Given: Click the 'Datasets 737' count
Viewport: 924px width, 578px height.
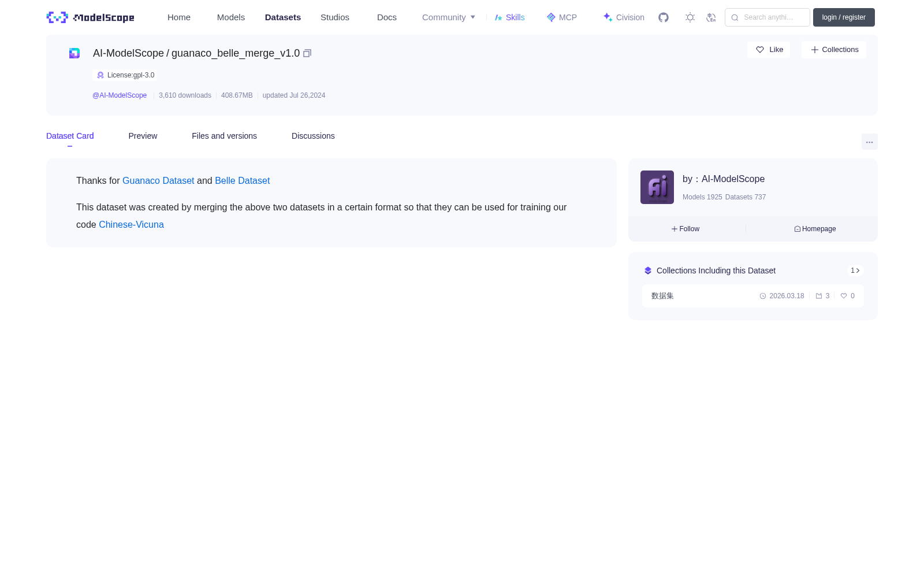Looking at the screenshot, I should click(746, 197).
